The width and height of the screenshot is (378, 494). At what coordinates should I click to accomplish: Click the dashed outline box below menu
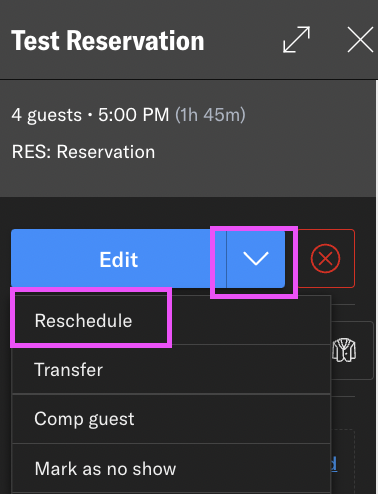click(342, 462)
